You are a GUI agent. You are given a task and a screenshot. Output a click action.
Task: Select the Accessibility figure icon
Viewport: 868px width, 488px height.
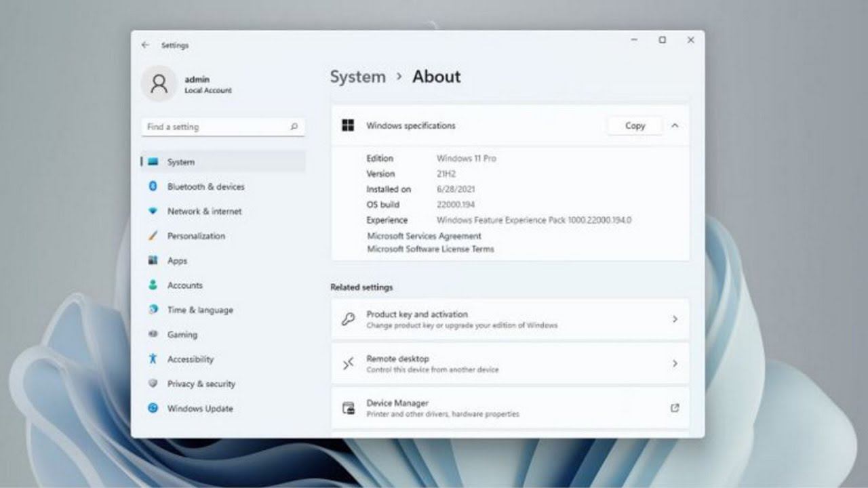[153, 359]
